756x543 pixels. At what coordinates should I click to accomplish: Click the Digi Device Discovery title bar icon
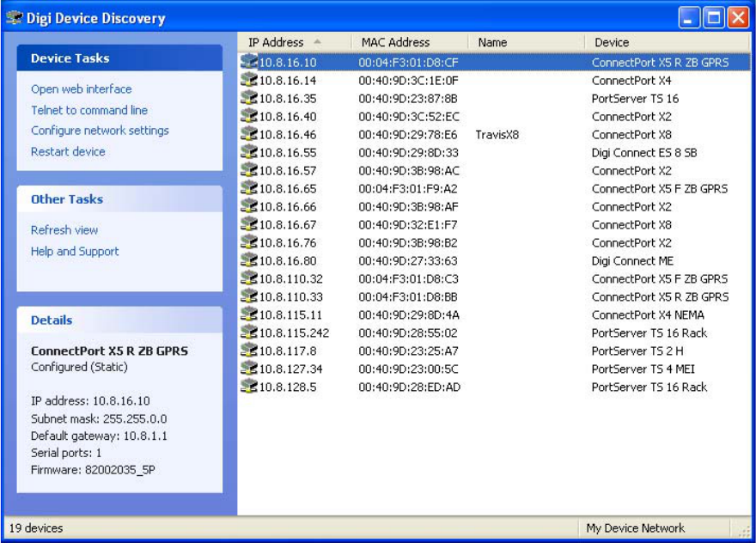[15, 18]
